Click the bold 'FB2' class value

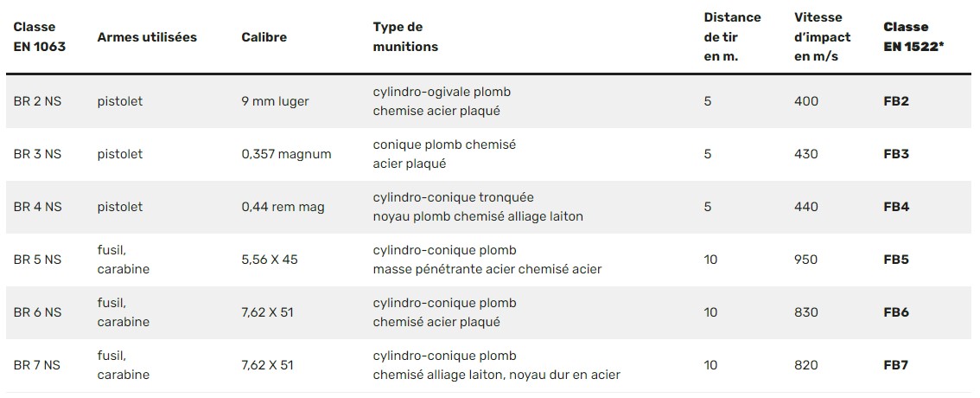pyautogui.click(x=896, y=101)
